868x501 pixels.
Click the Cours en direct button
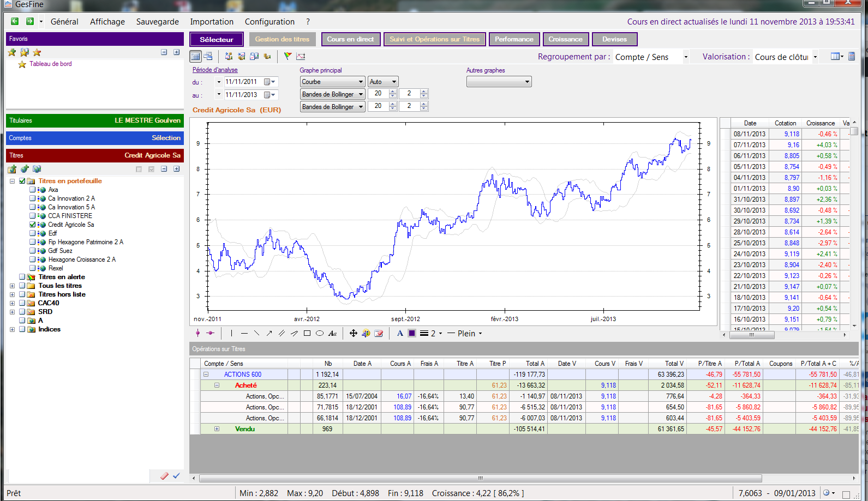pos(350,39)
